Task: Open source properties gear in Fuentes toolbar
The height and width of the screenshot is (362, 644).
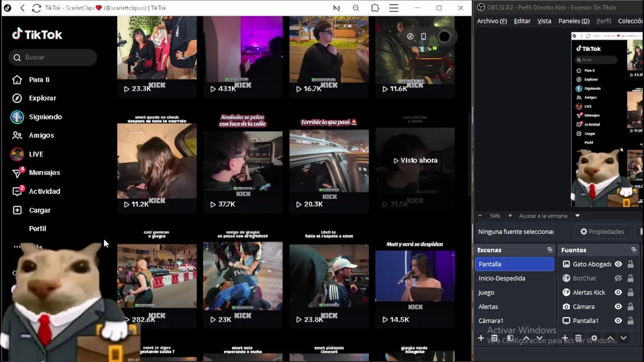Action: click(x=594, y=338)
